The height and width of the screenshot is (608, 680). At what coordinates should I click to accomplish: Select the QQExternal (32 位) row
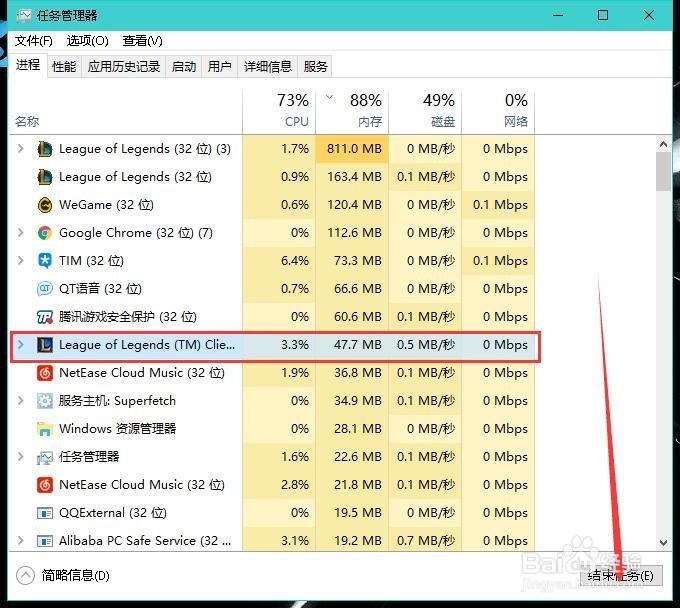[x=272, y=513]
